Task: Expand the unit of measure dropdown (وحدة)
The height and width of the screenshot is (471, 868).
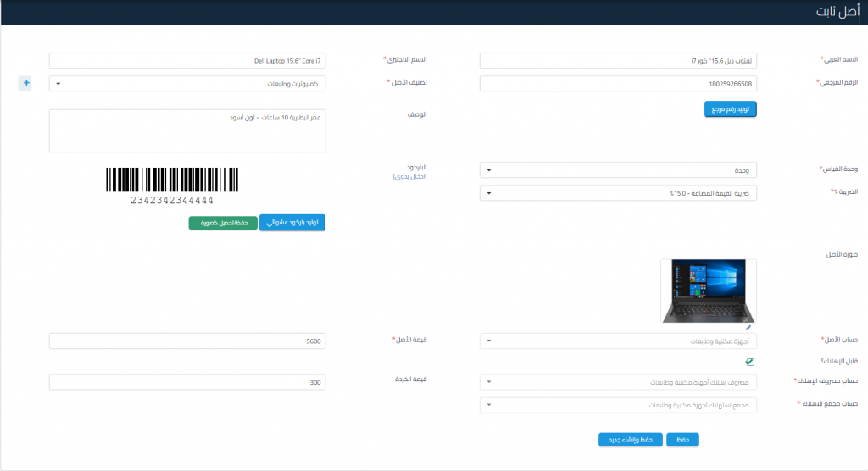Action: point(618,171)
